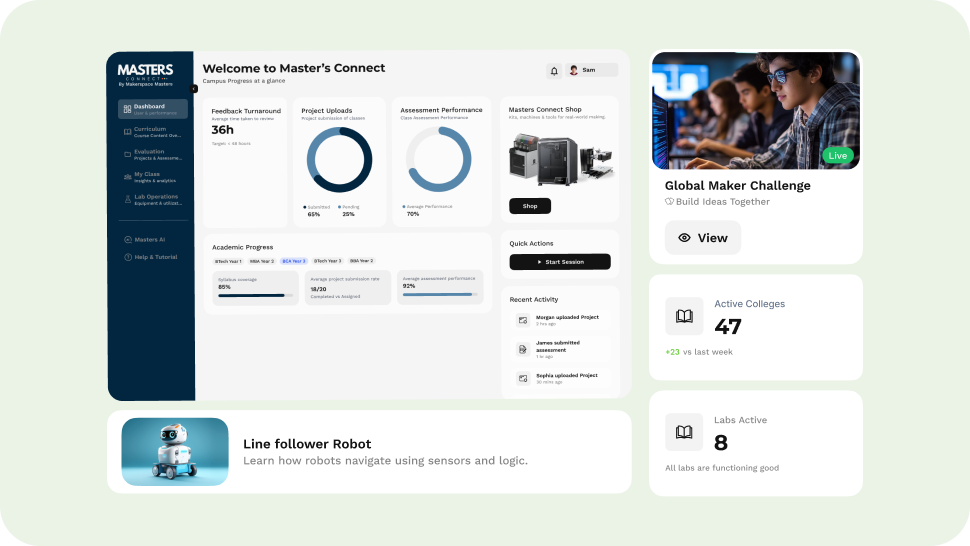This screenshot has height=546, width=970.
Task: Click the "18/20" submission rate value
Action: (319, 289)
